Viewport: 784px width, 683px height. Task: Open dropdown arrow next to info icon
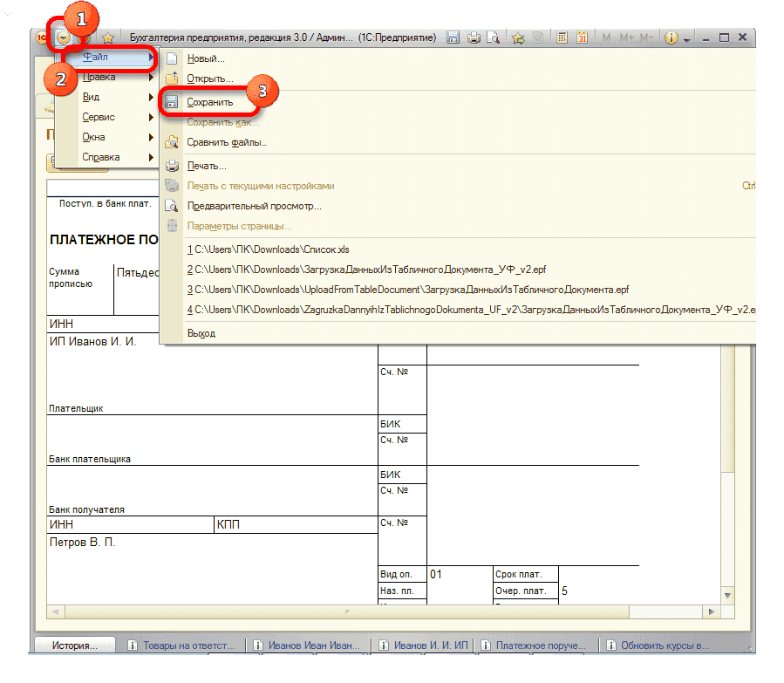687,39
